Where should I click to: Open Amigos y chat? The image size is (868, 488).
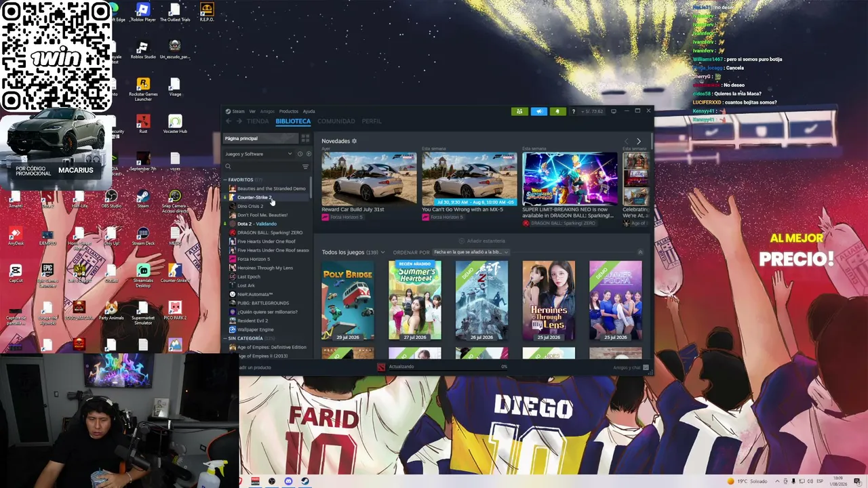coord(631,367)
